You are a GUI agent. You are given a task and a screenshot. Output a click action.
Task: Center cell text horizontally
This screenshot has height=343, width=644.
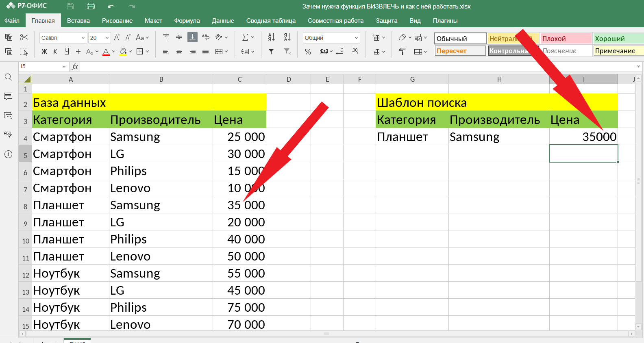(179, 51)
